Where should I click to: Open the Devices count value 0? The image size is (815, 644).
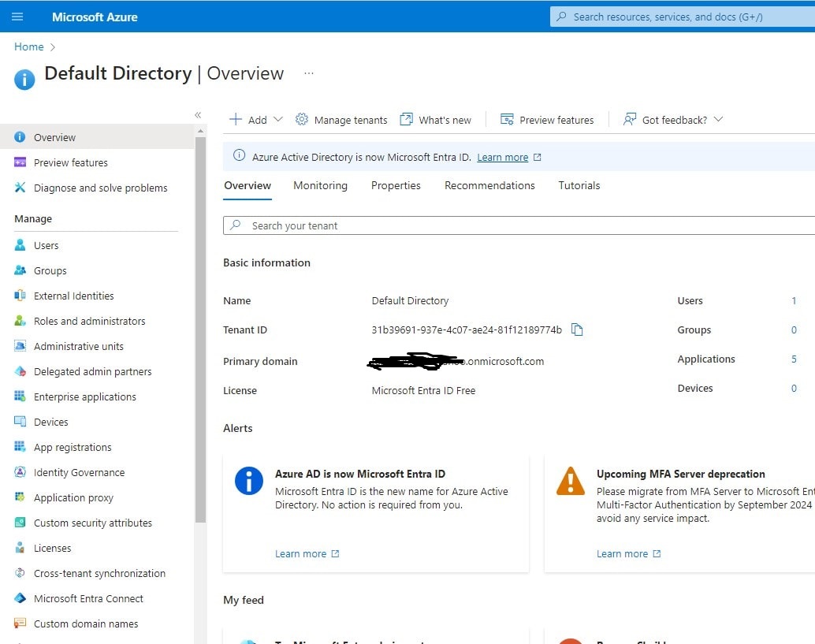794,389
